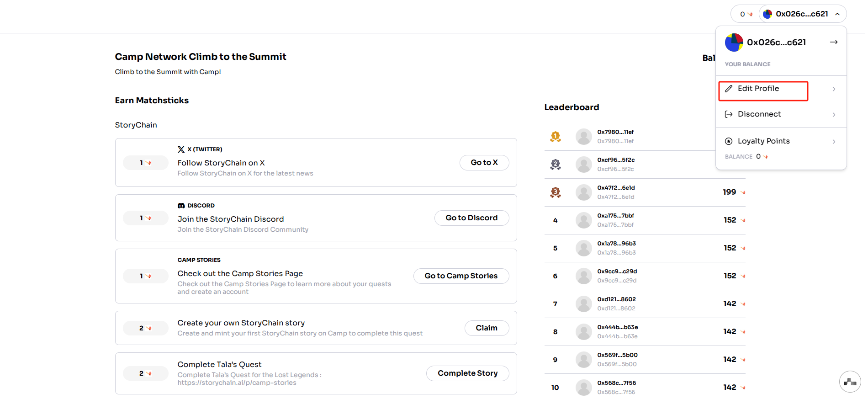Screen dimensions: 868x399
Task: Click the avatar of 0xcf96...5f2c
Action: pyautogui.click(x=584, y=165)
